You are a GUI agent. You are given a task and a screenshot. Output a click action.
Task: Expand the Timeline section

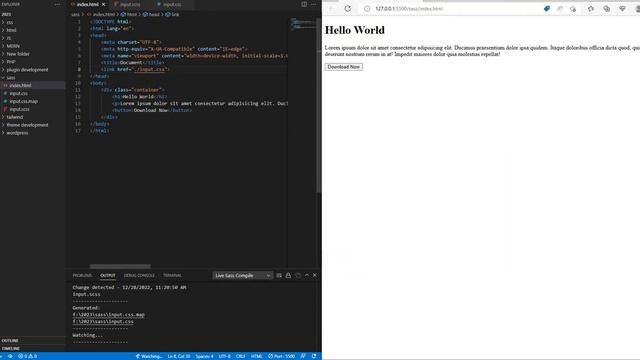tap(33, 348)
